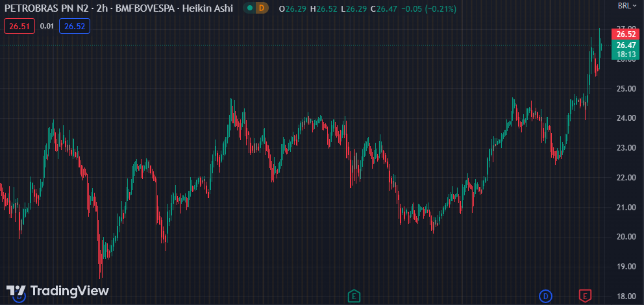Click the red 26.51 sell button
644x305 pixels.
(x=19, y=26)
